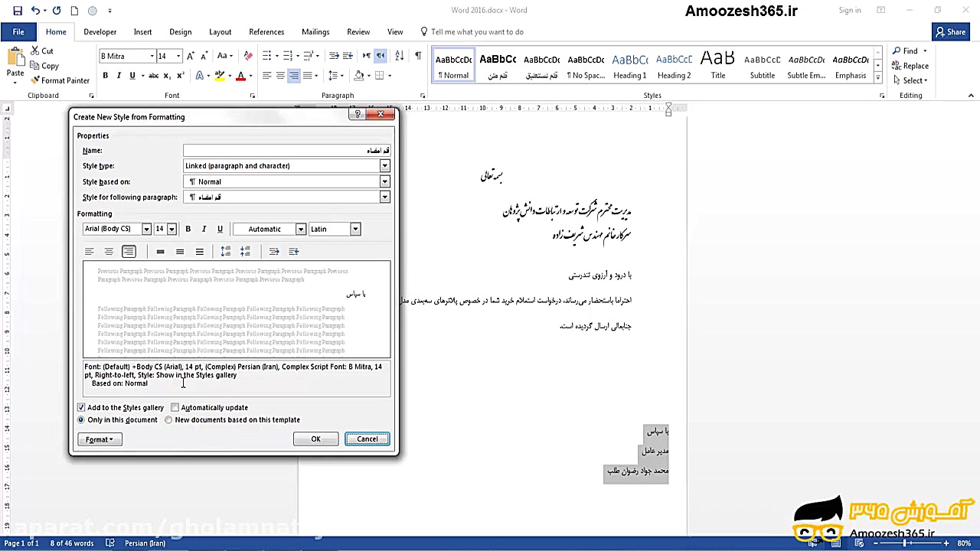980x551 pixels.
Task: Open the Automatic font color dropdown
Action: (x=300, y=229)
